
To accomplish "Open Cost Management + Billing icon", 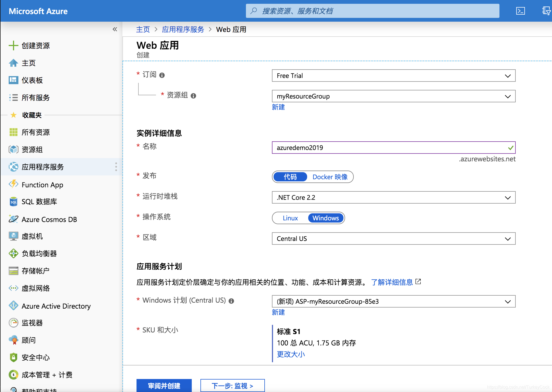I will tap(13, 375).
